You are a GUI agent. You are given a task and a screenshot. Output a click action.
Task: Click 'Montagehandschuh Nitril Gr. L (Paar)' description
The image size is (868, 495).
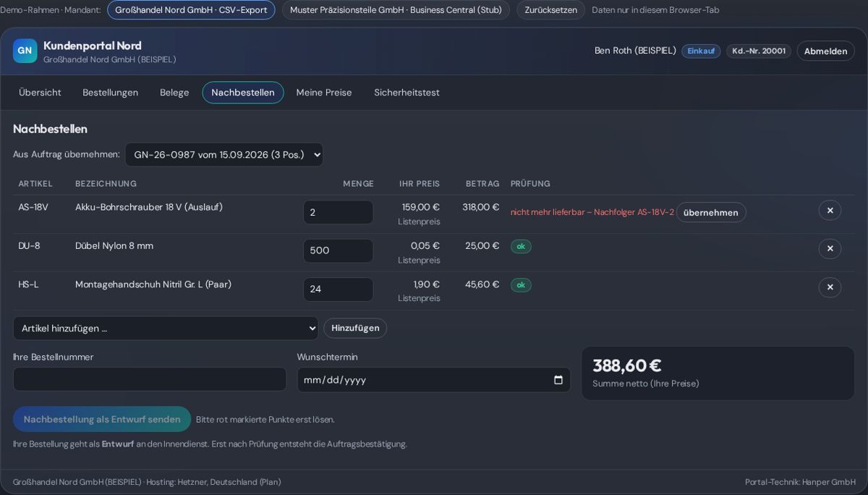(x=153, y=284)
